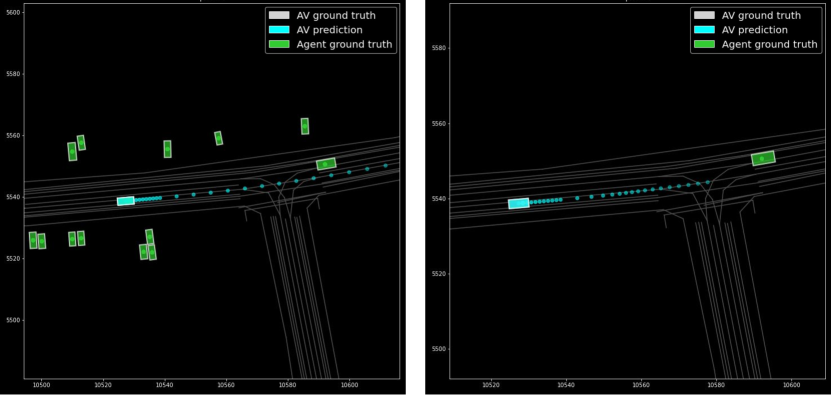The height and width of the screenshot is (406, 831).
Task: Click the topmost green agent above the intersection, left plot
Action: pos(305,126)
